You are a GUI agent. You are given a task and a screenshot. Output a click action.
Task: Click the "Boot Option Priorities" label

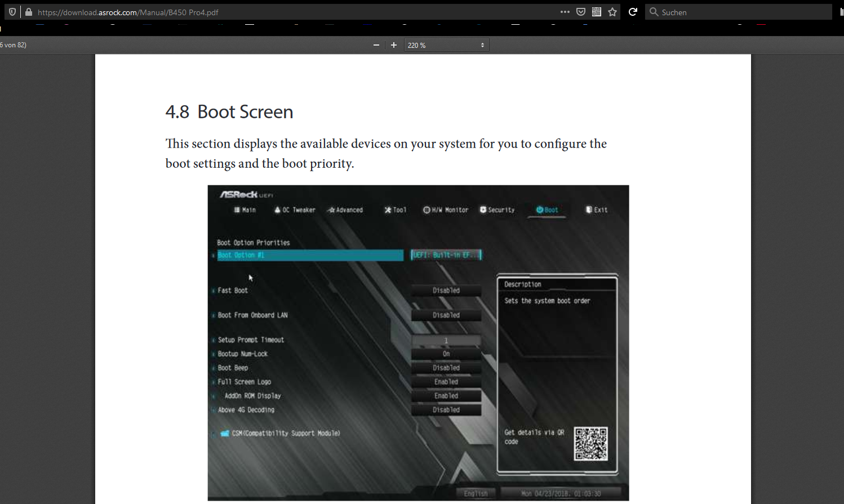(254, 243)
